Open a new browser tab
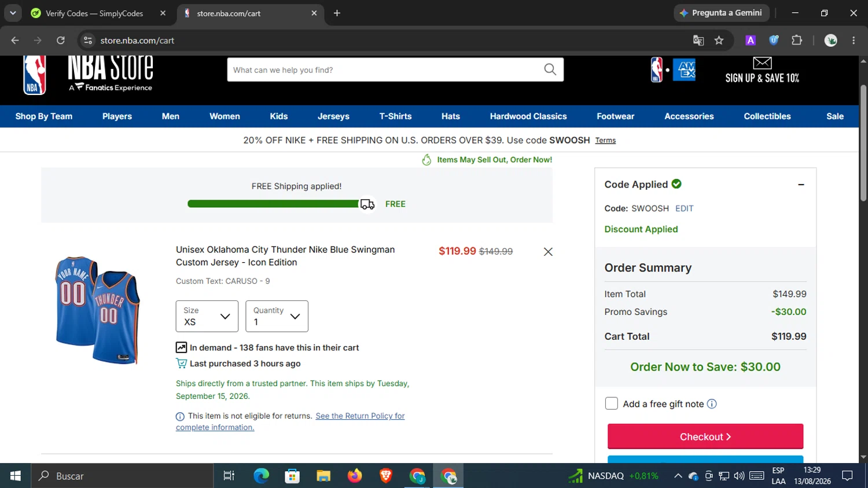This screenshot has width=868, height=488. pos(337,13)
